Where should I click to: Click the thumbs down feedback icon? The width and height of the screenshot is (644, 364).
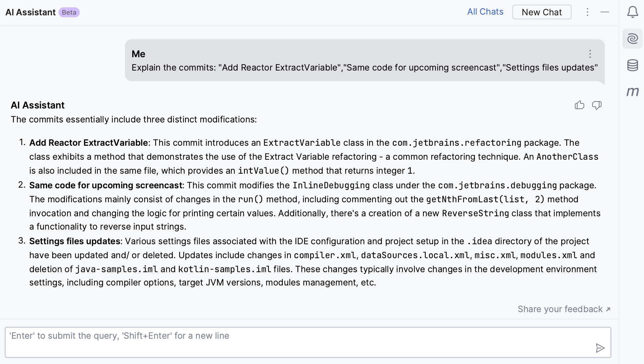597,105
